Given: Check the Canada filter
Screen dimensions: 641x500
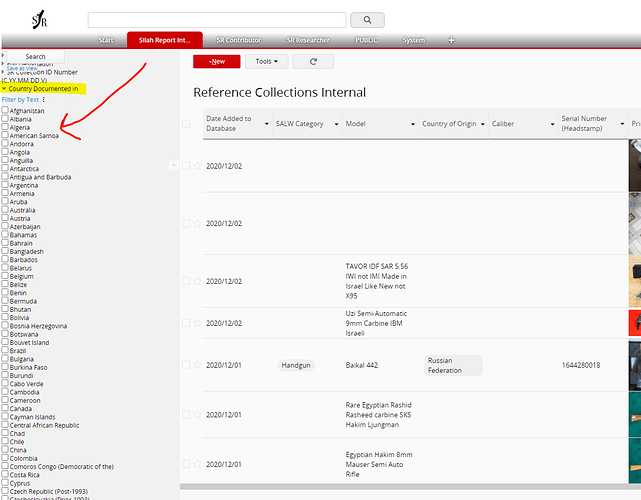Looking at the screenshot, I should [x=5, y=408].
